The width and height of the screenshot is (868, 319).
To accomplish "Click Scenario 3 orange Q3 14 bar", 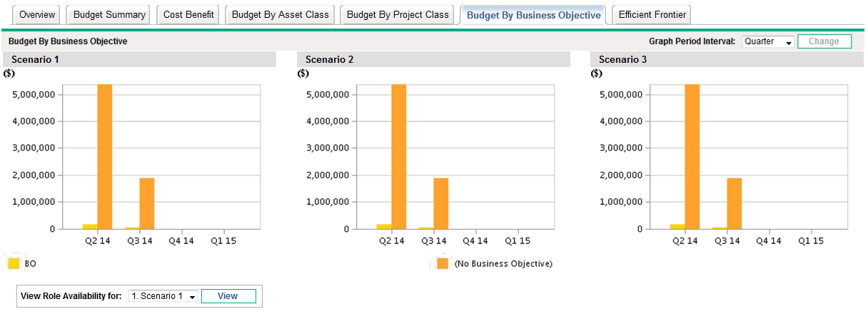I will click(x=734, y=203).
